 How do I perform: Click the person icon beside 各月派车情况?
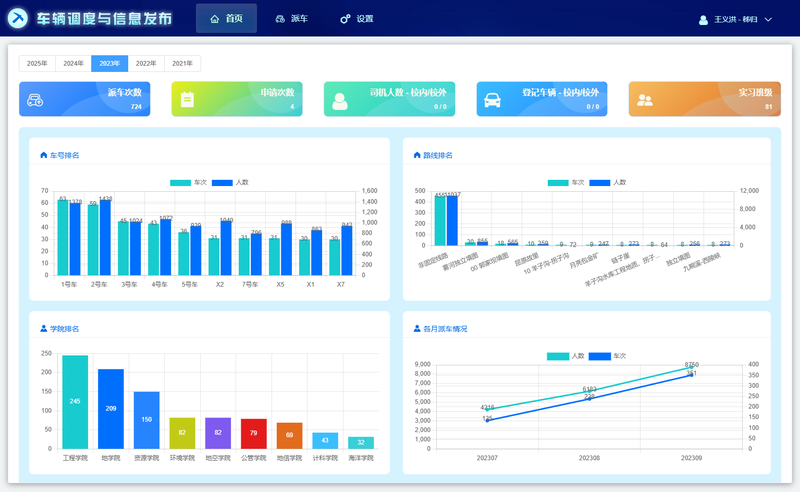(417, 329)
